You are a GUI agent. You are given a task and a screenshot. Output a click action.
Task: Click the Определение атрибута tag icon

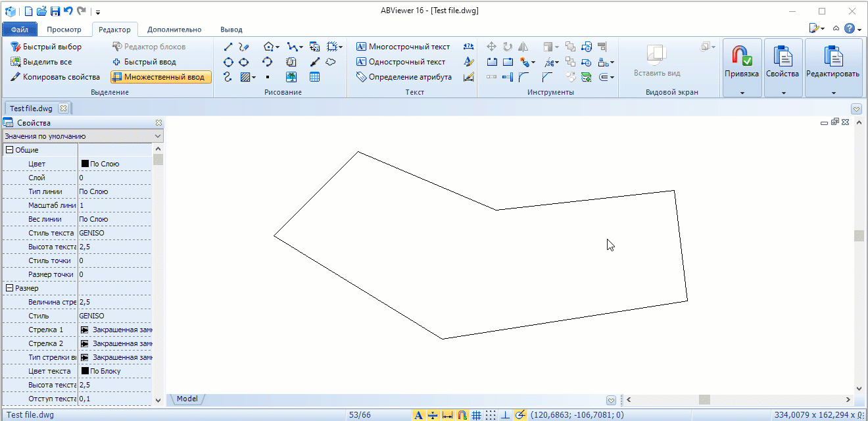point(361,77)
